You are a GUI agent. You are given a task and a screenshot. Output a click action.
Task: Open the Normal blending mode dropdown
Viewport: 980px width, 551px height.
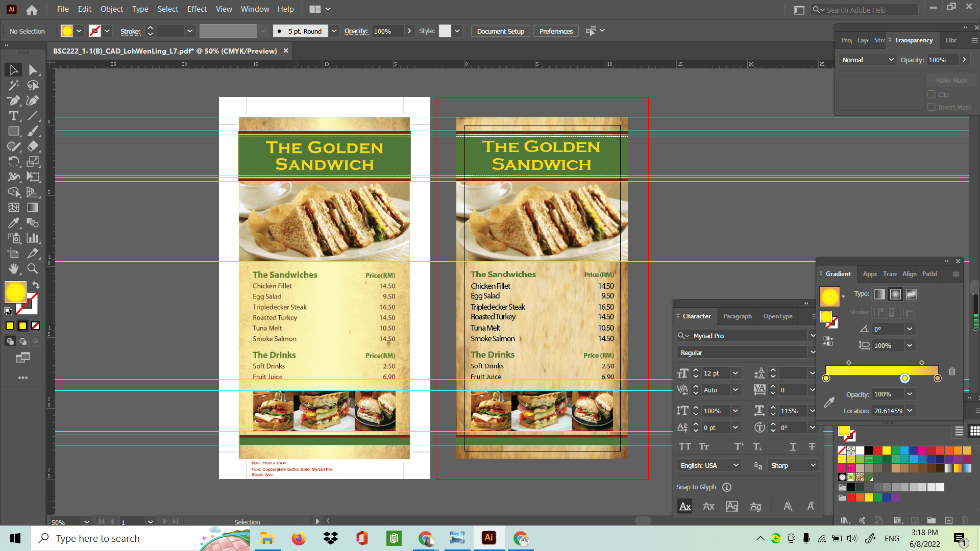[x=868, y=60]
